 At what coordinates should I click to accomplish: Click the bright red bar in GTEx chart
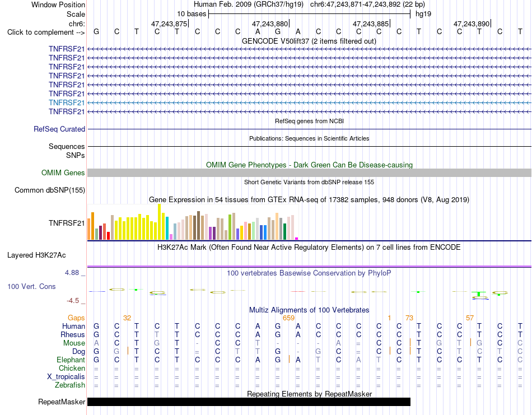108,236
